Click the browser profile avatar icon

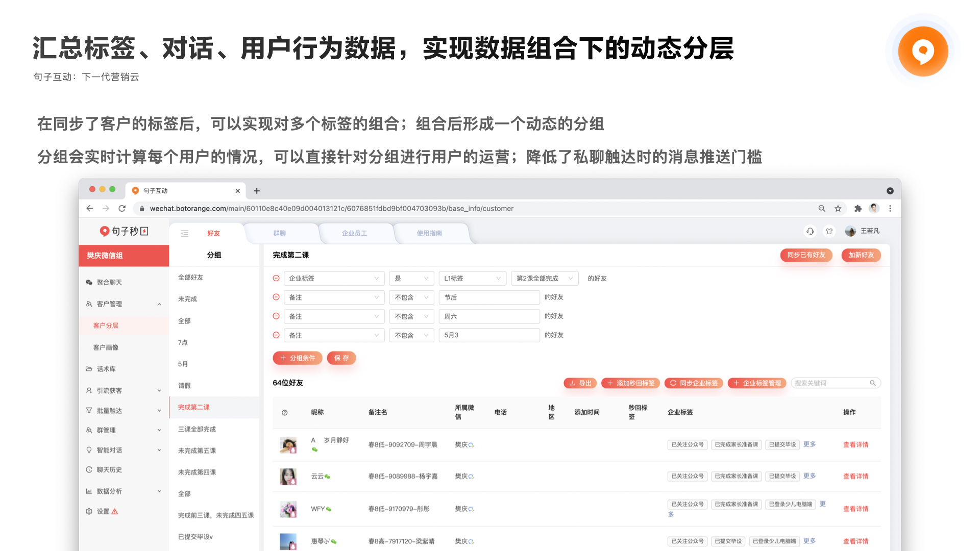(x=874, y=208)
